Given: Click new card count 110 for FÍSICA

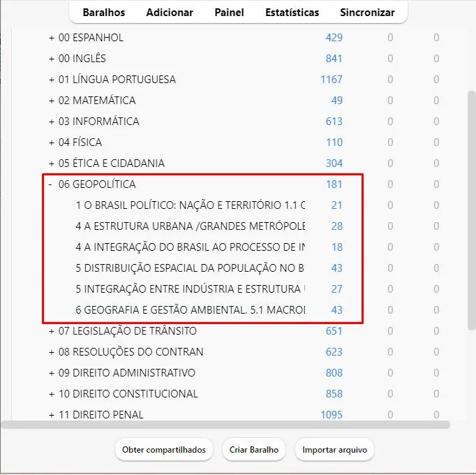Looking at the screenshot, I should click(334, 142).
